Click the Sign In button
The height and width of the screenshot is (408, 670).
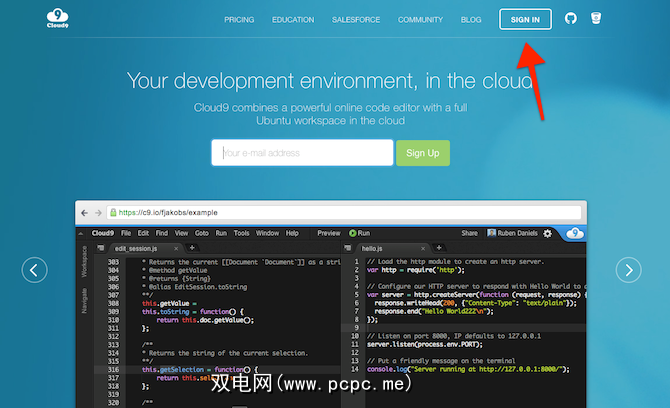coord(525,19)
